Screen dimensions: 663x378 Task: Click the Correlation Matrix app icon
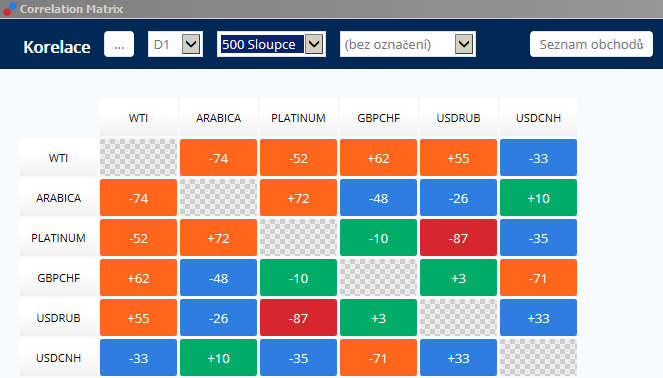pos(9,8)
